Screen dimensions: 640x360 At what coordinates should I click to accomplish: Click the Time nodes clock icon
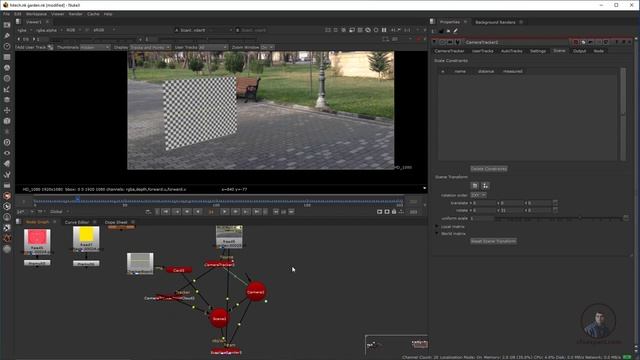7,46
